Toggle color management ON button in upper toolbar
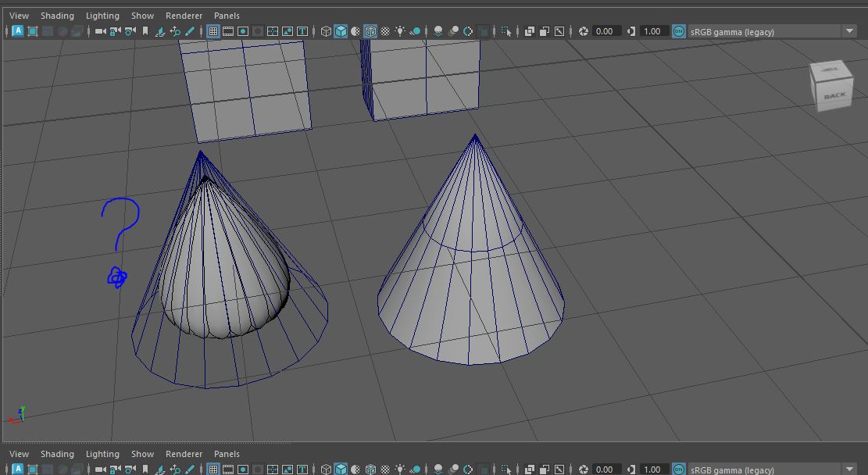This screenshot has height=475, width=868. [679, 31]
